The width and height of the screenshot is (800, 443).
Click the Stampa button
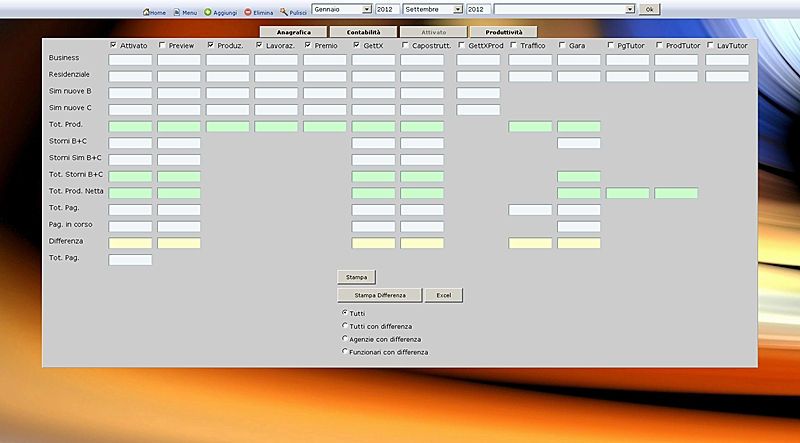(357, 277)
